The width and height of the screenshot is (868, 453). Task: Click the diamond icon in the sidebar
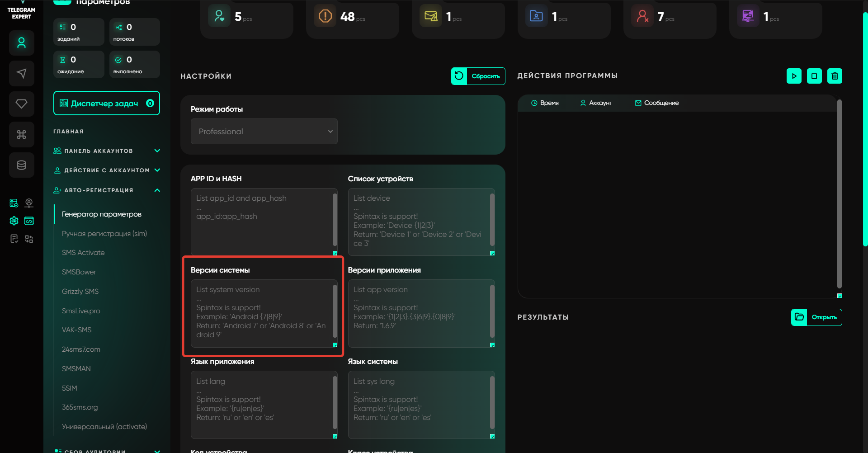tap(21, 104)
